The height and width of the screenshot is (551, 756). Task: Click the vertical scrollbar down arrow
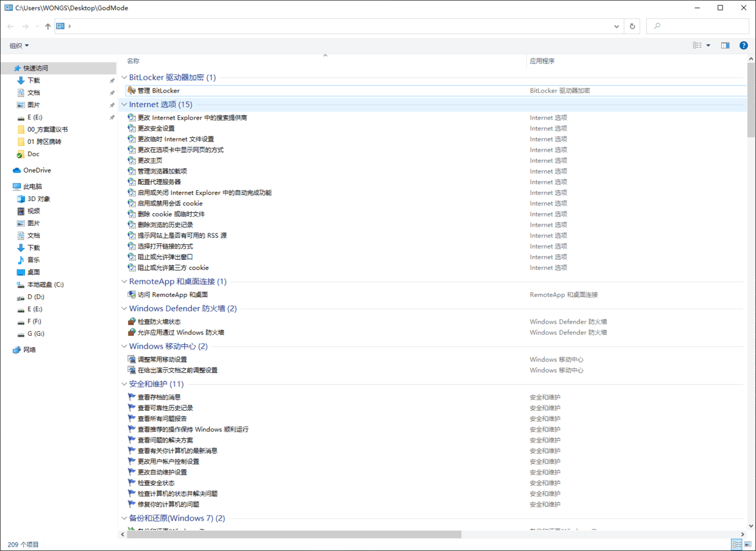point(751,525)
